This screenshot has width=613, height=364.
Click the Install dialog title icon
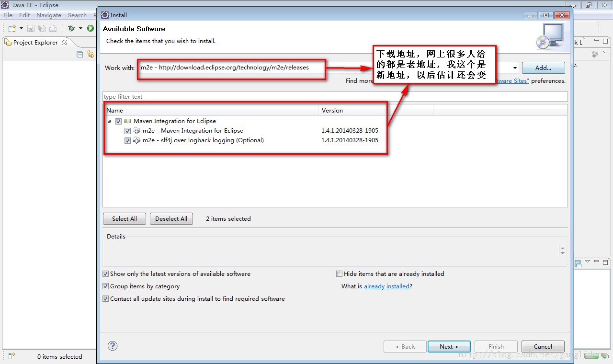tap(105, 15)
